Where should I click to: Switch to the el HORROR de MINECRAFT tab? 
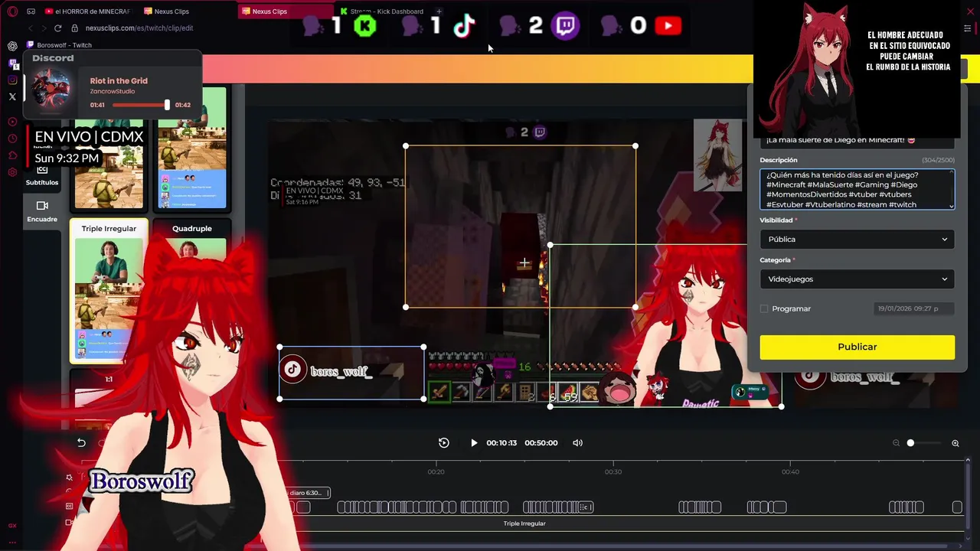(x=88, y=11)
